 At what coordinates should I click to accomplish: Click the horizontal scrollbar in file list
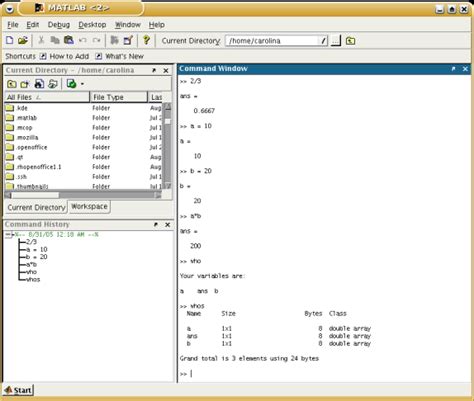(x=83, y=195)
